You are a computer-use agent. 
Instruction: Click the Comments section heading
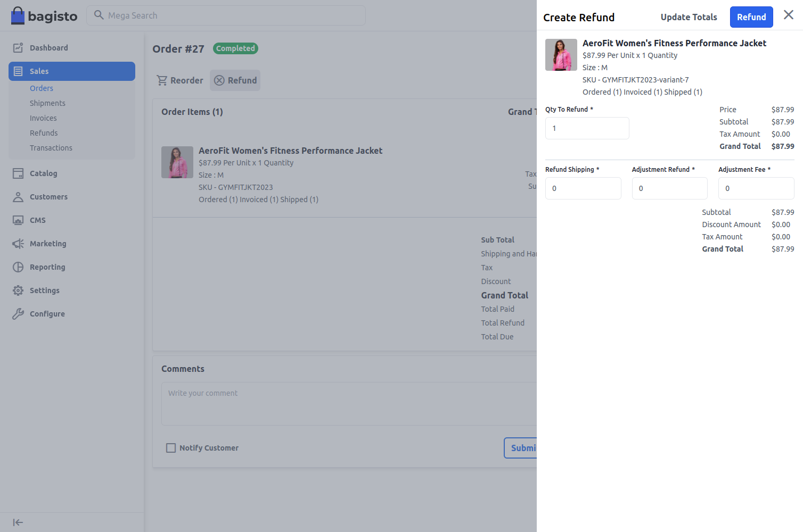[183, 369]
